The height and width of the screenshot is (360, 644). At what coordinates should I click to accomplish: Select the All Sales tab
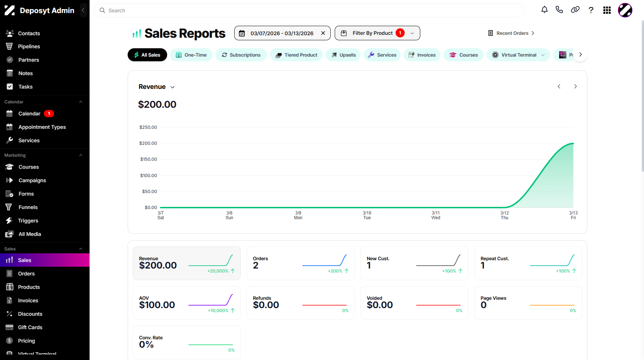coord(147,55)
